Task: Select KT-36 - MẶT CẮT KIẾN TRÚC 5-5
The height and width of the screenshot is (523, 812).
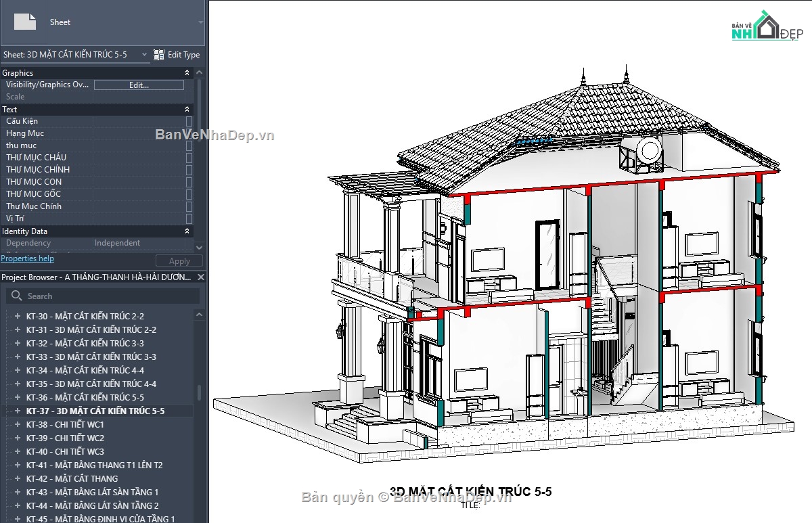Action: pos(85,397)
